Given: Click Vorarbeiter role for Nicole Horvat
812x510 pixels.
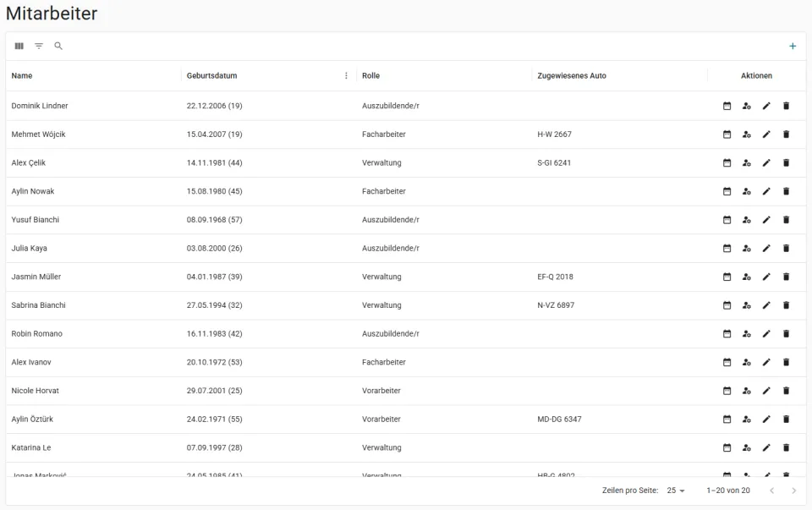Looking at the screenshot, I should click(381, 391).
